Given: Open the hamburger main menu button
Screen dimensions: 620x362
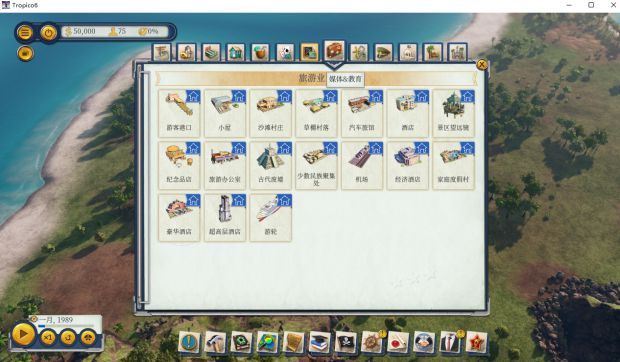Looking at the screenshot, I should (x=25, y=32).
